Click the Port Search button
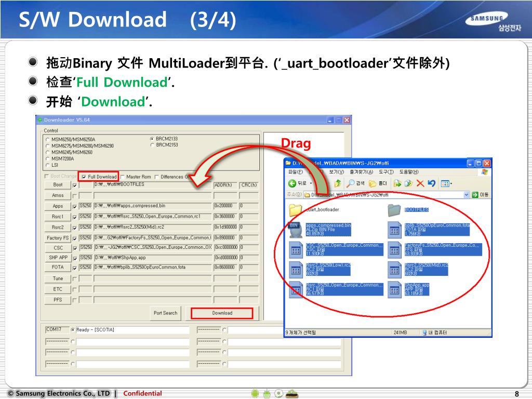Image resolution: width=532 pixels, height=399 pixels. click(x=166, y=313)
